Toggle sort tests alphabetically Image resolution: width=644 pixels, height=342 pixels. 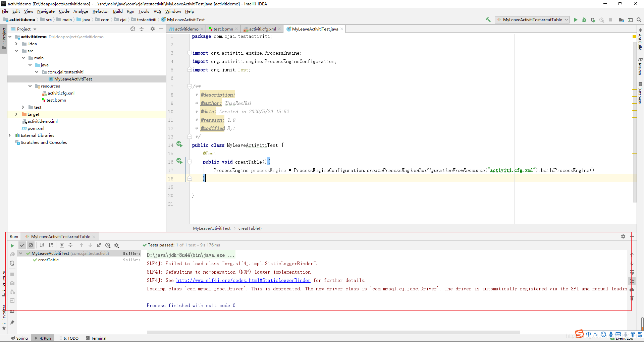42,245
